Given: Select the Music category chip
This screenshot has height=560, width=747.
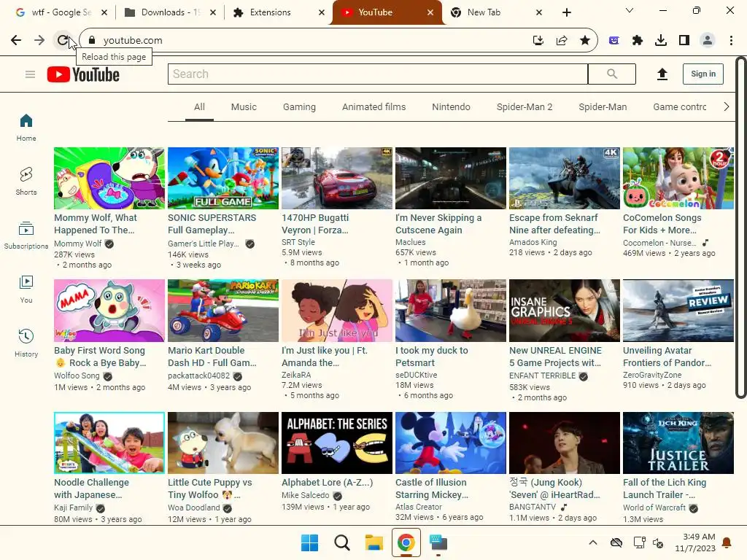Looking at the screenshot, I should pos(244,107).
